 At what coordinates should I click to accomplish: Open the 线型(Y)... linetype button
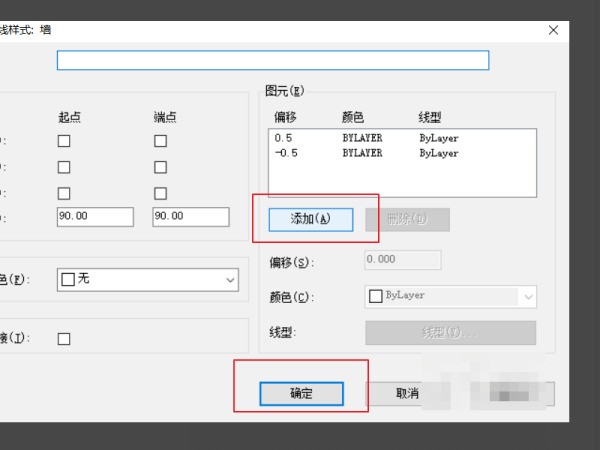[450, 333]
